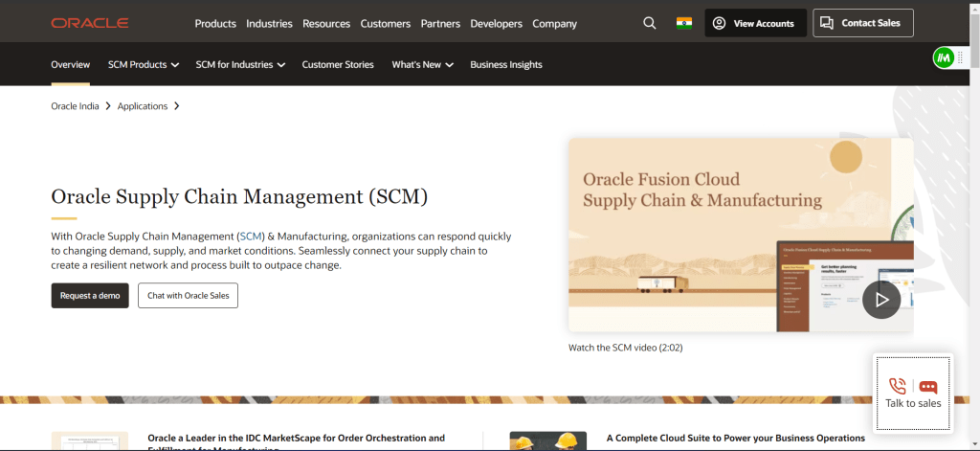Play the SCM video
Viewport: 980px width, 451px height.
881,300
